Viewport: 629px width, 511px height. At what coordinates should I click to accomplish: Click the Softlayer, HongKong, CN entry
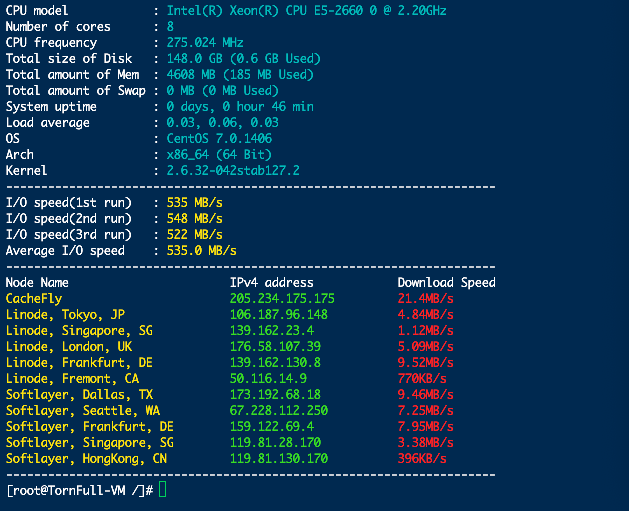pos(86,458)
